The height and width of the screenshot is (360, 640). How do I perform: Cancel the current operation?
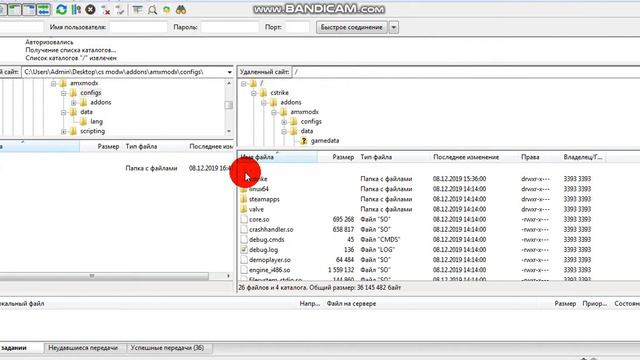tap(90, 9)
